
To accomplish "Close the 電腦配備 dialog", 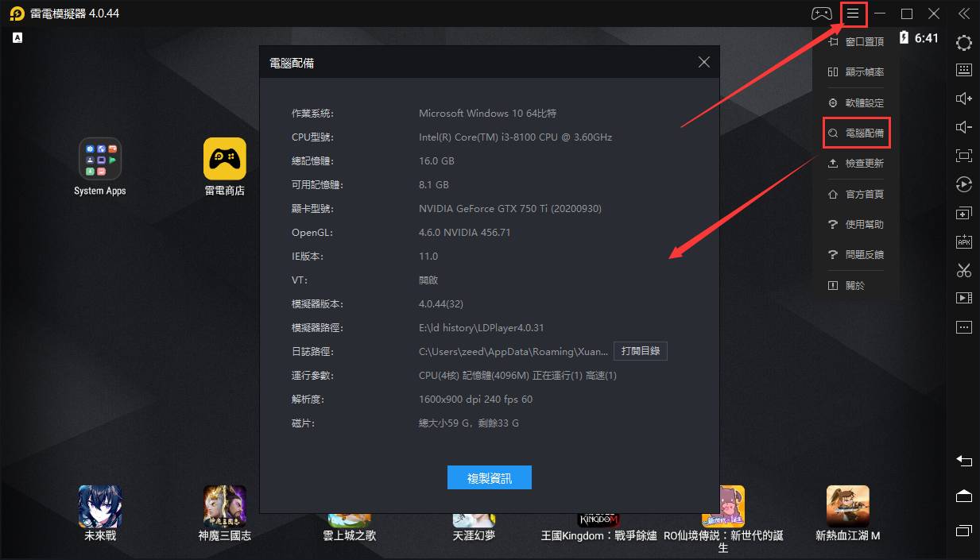I will [704, 62].
